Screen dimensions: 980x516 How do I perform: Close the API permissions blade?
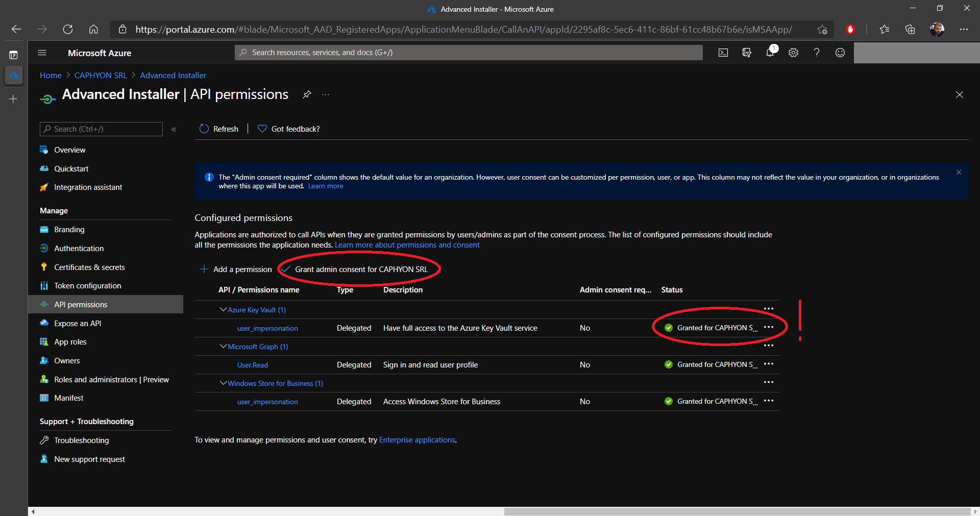[960, 95]
